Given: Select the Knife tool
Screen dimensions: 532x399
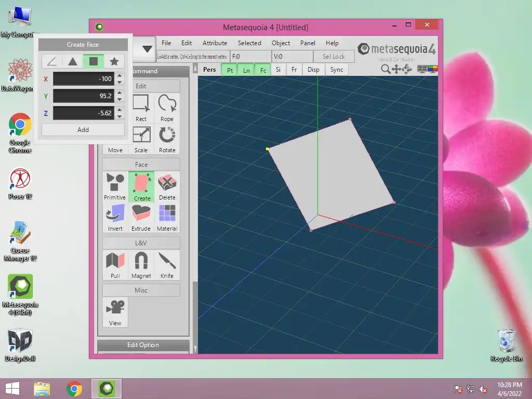Looking at the screenshot, I should pos(167,264).
